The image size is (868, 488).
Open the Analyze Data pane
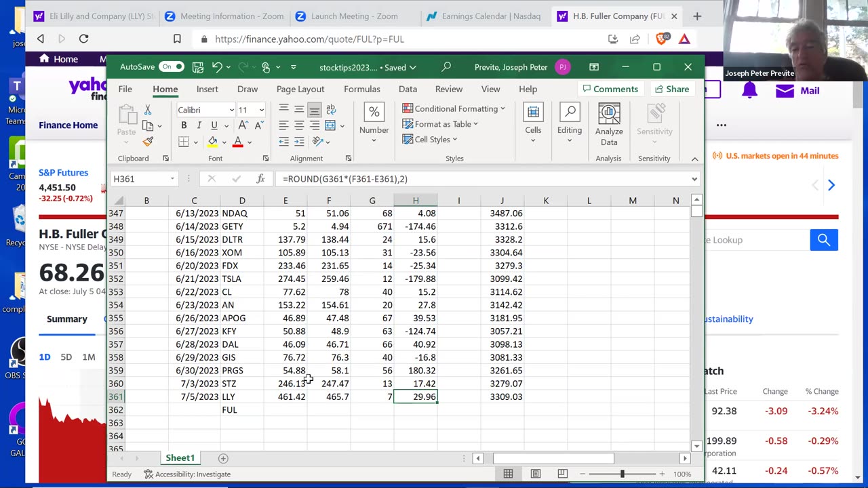click(609, 125)
